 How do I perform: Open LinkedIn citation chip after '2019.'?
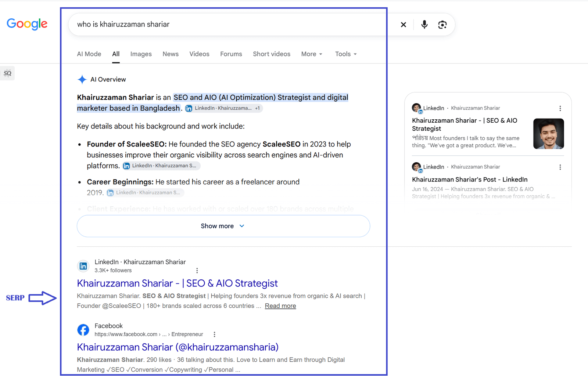tap(145, 193)
